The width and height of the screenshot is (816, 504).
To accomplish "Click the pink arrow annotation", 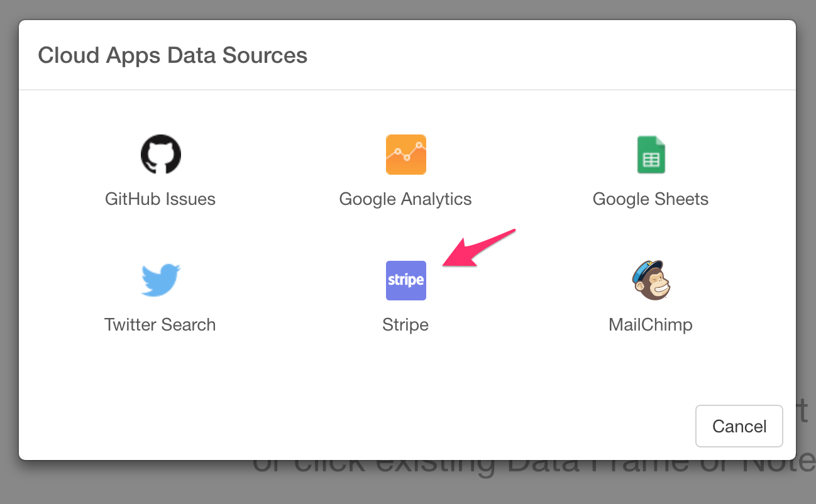I will (x=479, y=248).
